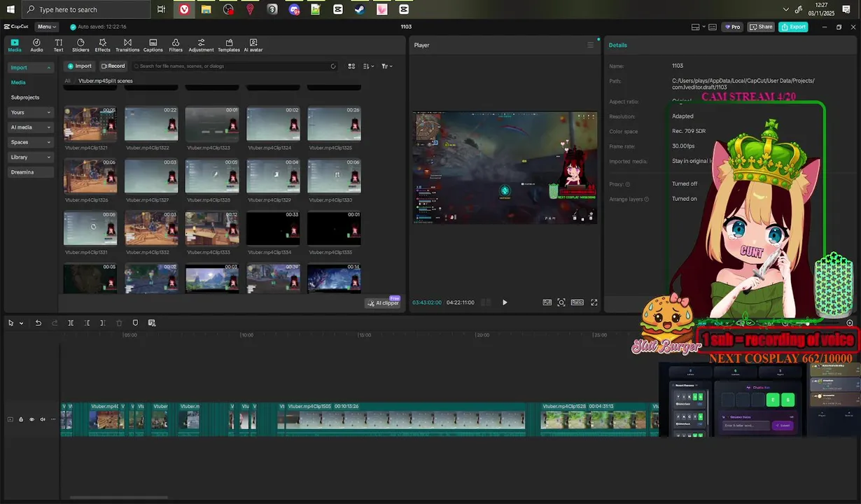Click the delete-right trim tool
861x504 pixels.
pyautogui.click(x=103, y=323)
